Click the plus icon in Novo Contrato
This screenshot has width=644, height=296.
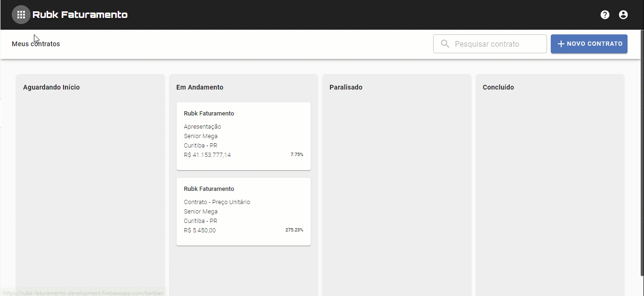coord(561,44)
